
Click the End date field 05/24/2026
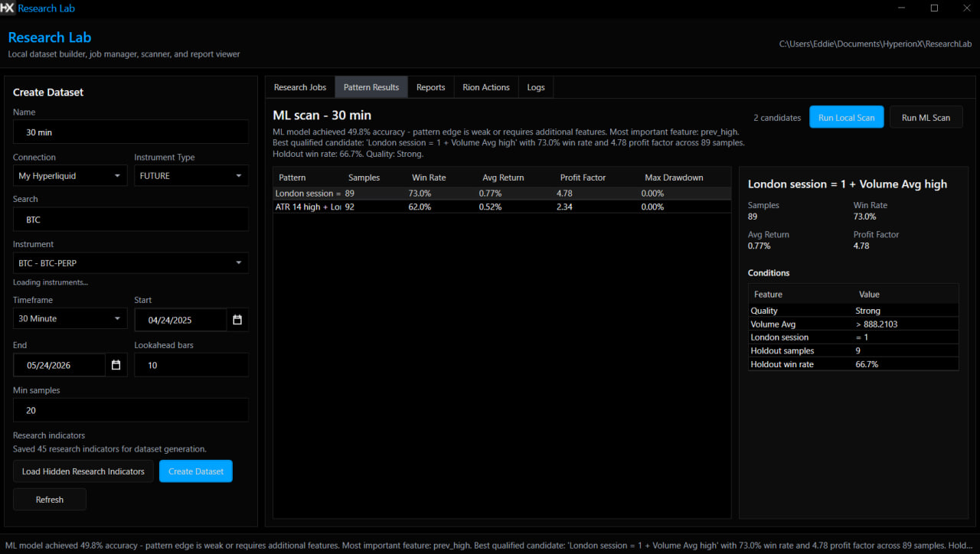pyautogui.click(x=59, y=365)
